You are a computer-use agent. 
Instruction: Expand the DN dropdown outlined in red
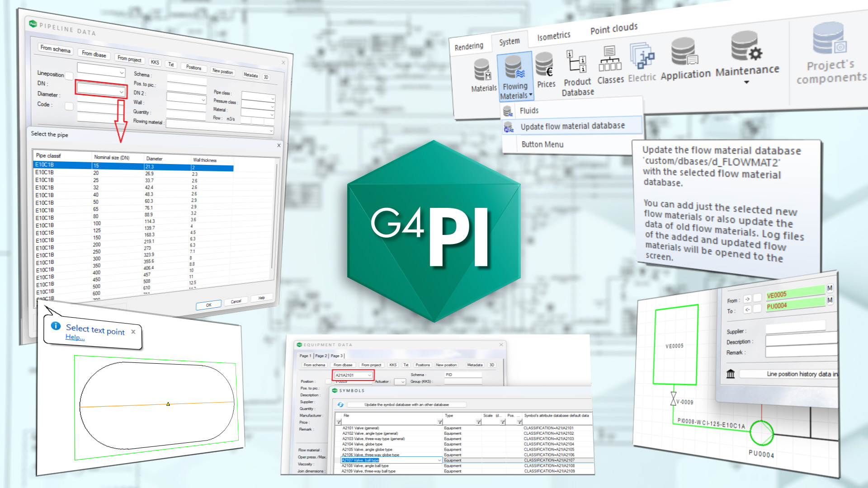[121, 92]
